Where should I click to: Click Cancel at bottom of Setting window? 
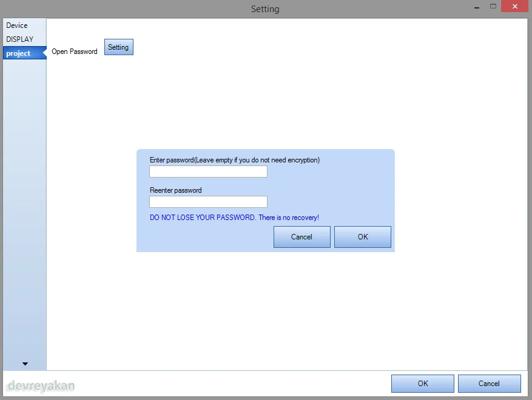click(x=490, y=384)
